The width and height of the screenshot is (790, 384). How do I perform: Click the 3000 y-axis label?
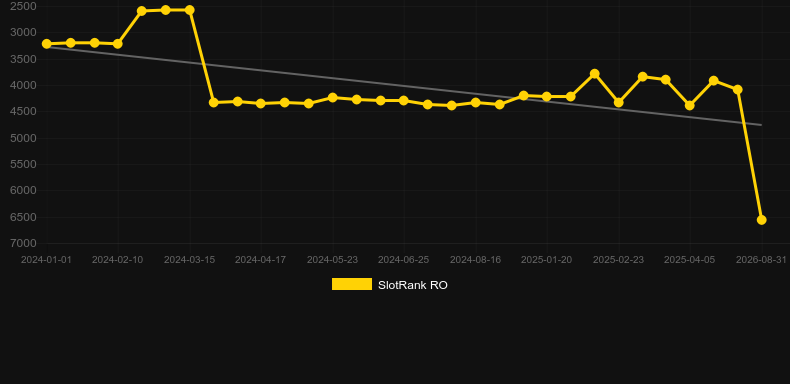pyautogui.click(x=23, y=33)
